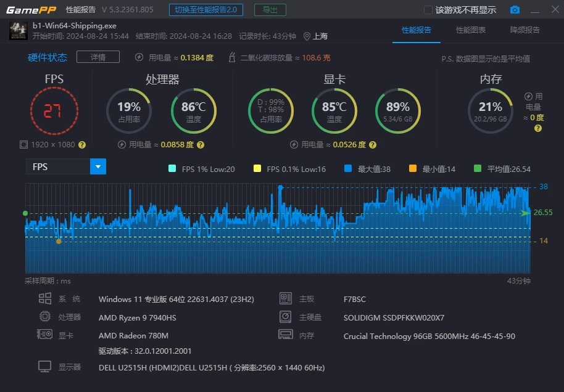Click the GPU 85℃ temperature gauge
The width and height of the screenshot is (564, 392).
tap(334, 111)
